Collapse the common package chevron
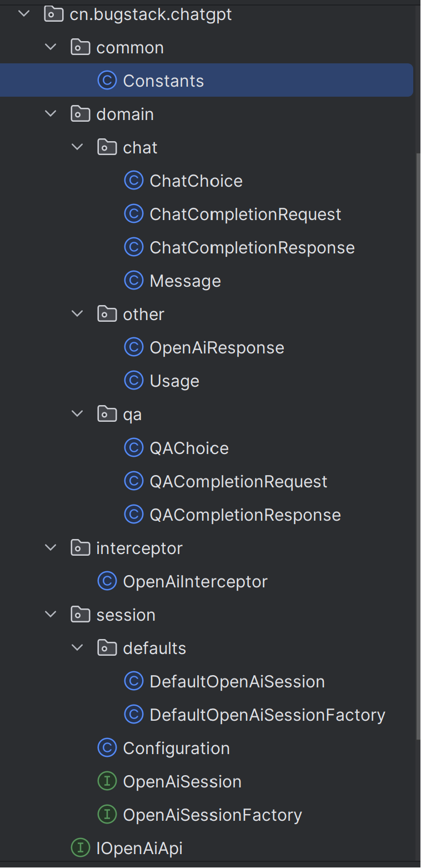Screen dimensions: 421x868 point(51,47)
